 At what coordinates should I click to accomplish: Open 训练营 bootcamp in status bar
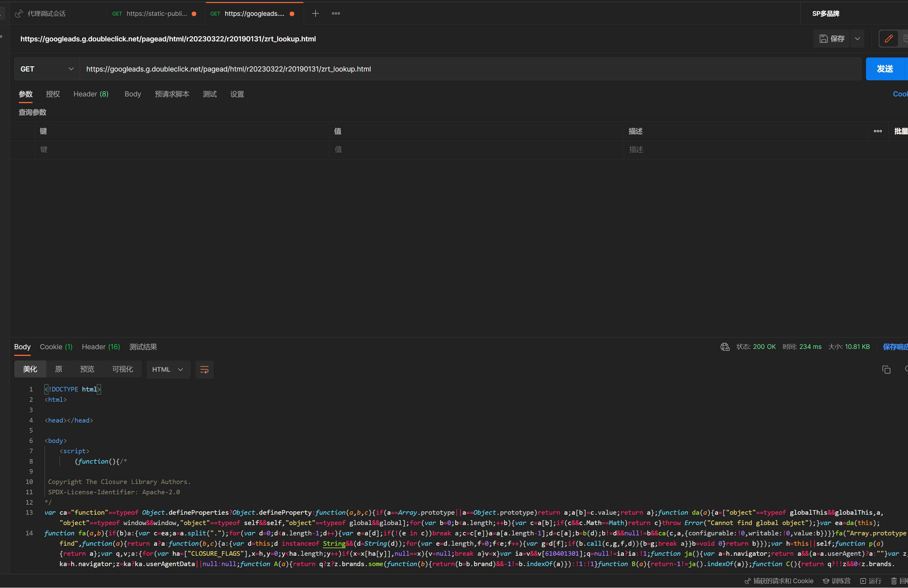tap(836, 581)
